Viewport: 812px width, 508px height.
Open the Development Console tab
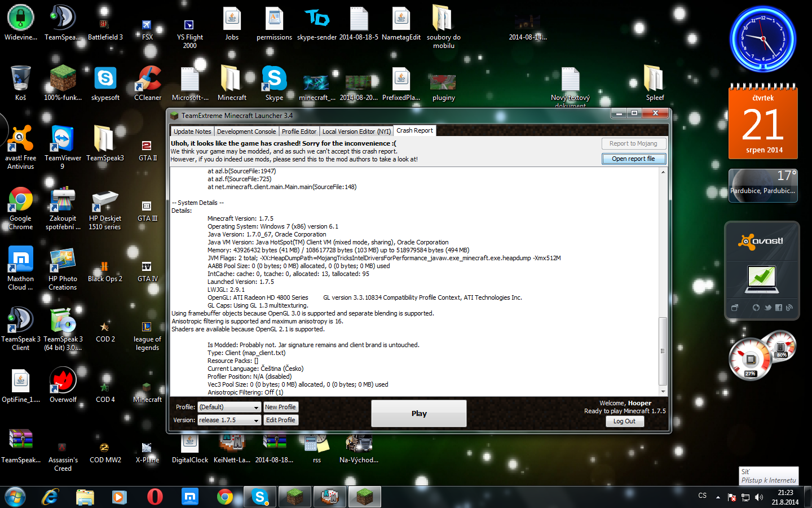(x=246, y=132)
